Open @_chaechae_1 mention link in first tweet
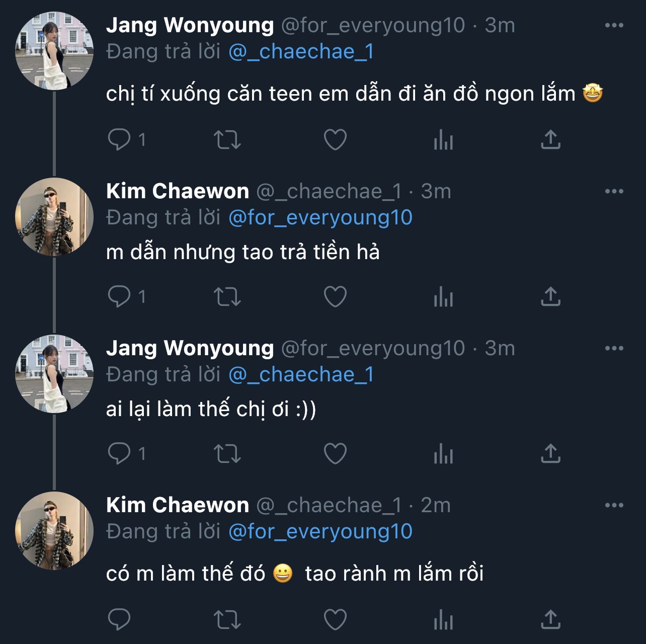The image size is (646, 644). 301,52
